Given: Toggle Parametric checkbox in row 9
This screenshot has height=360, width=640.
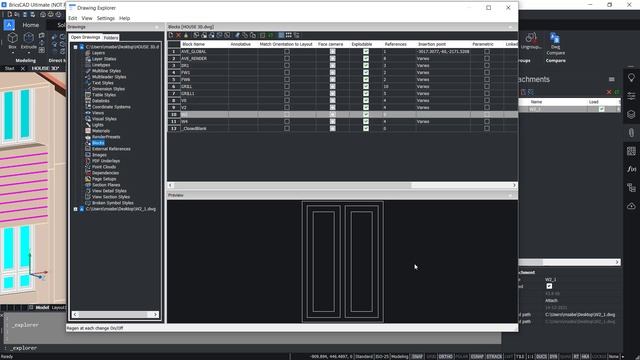Looking at the screenshot, I should click(487, 107).
